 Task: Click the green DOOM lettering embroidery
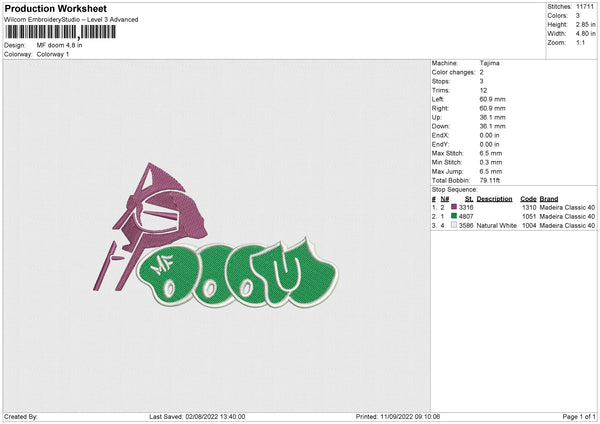tap(238, 272)
